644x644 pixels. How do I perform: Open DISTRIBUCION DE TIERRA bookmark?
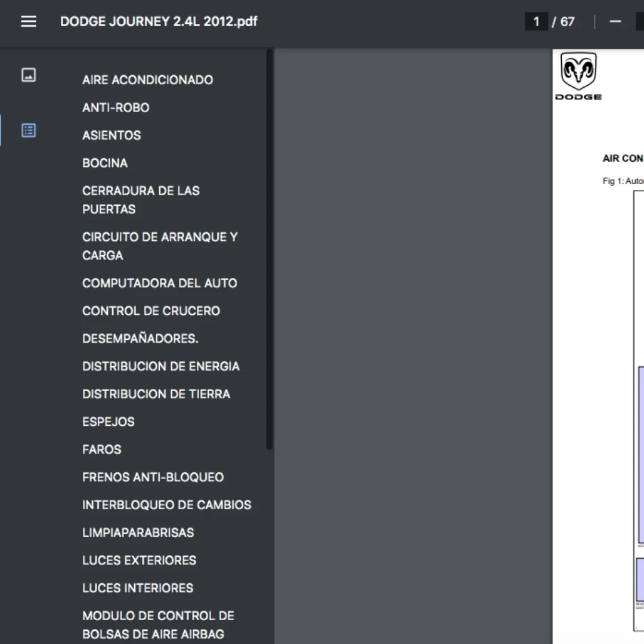[x=156, y=394]
